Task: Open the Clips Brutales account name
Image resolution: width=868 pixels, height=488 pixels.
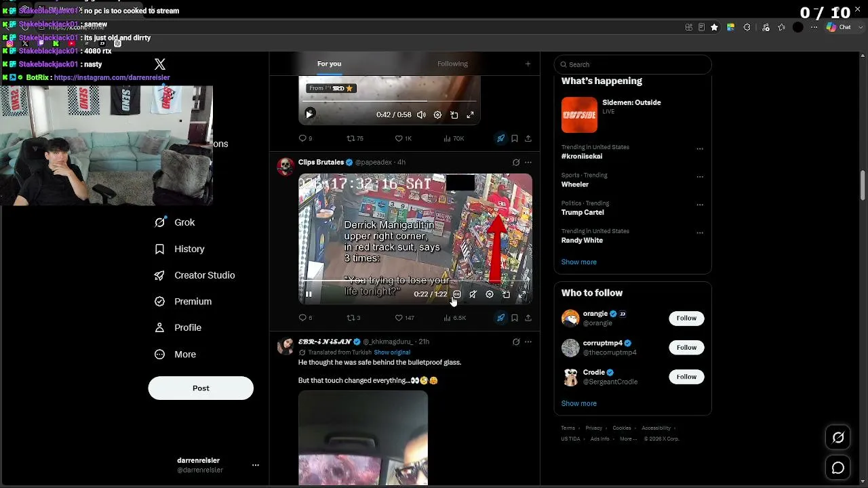Action: pyautogui.click(x=321, y=163)
